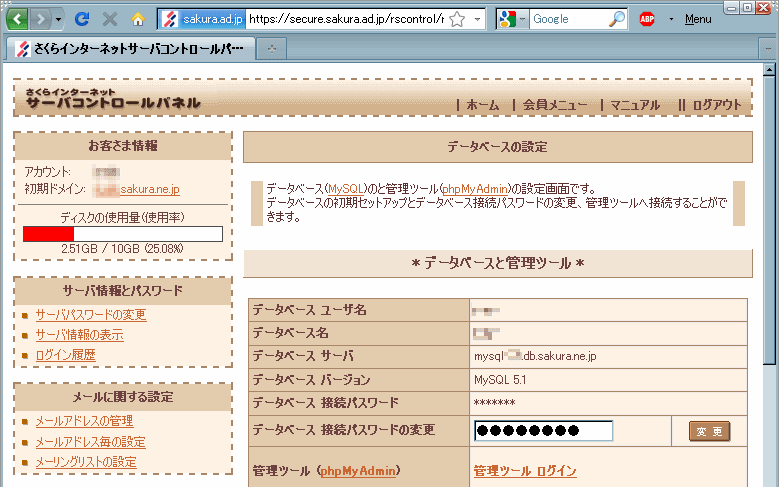
Task: Open マニュアル in the header
Action: click(635, 105)
